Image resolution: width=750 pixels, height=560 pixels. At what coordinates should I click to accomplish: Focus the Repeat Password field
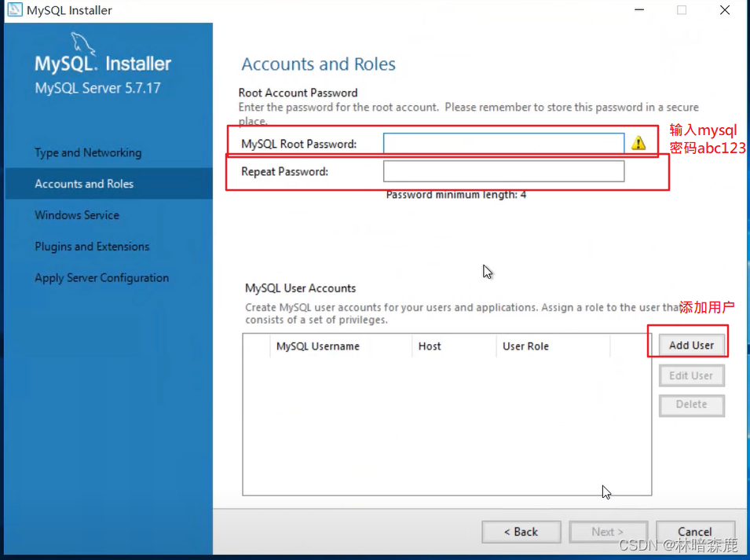tap(503, 171)
